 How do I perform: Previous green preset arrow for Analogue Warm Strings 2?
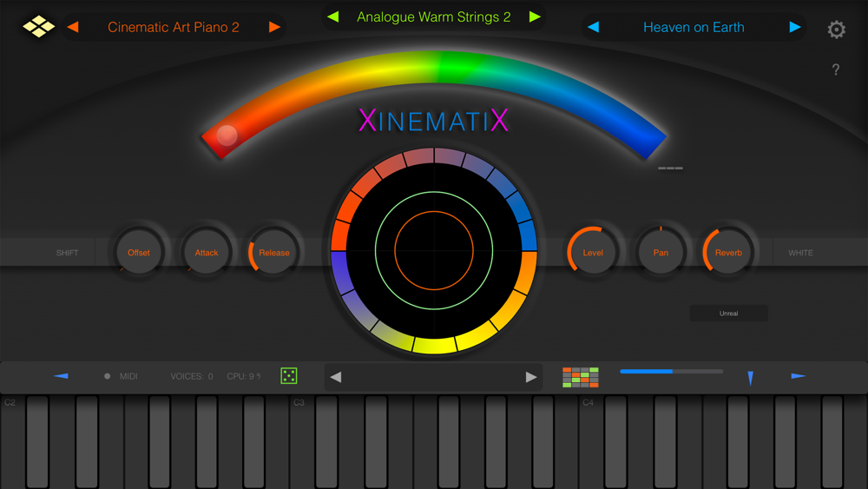tap(333, 17)
